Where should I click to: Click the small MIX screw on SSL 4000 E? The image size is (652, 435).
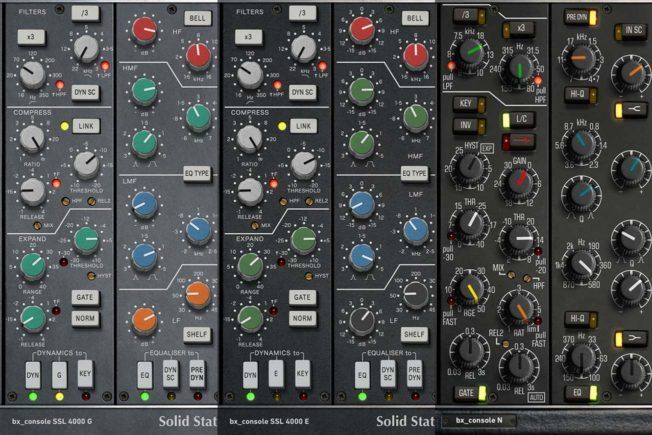coord(255,226)
